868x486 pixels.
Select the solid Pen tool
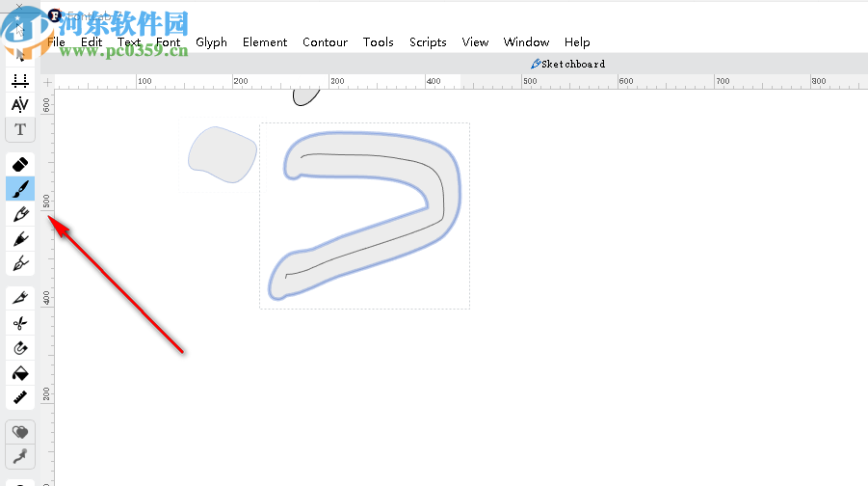20,239
